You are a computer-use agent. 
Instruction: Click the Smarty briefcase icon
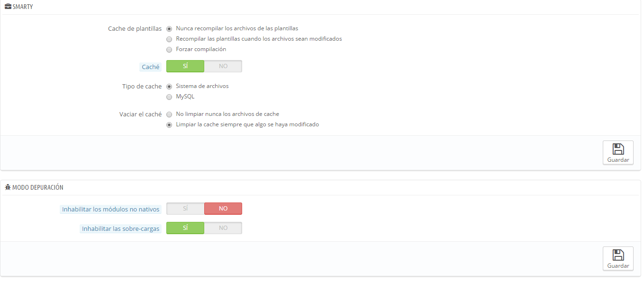coord(8,7)
